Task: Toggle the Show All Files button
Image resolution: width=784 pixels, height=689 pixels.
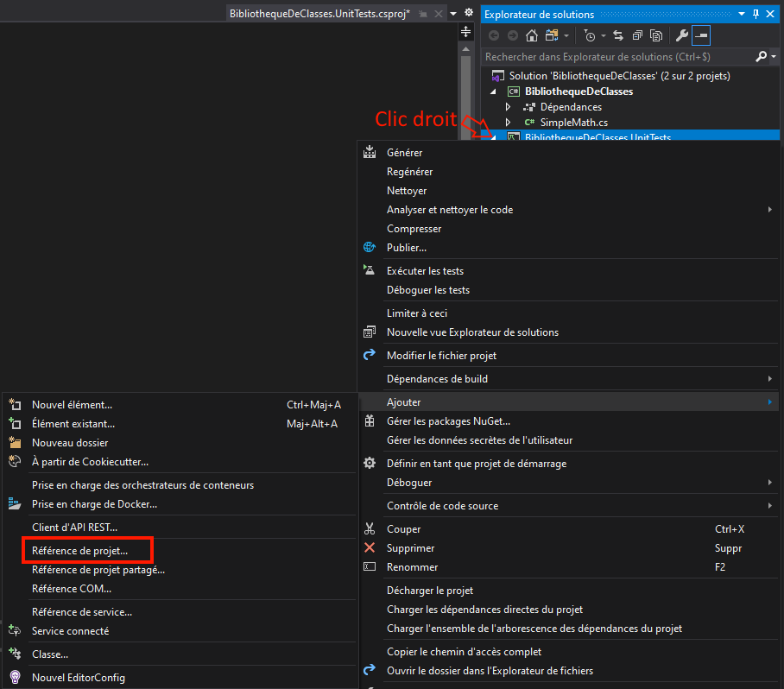Action: (x=656, y=35)
